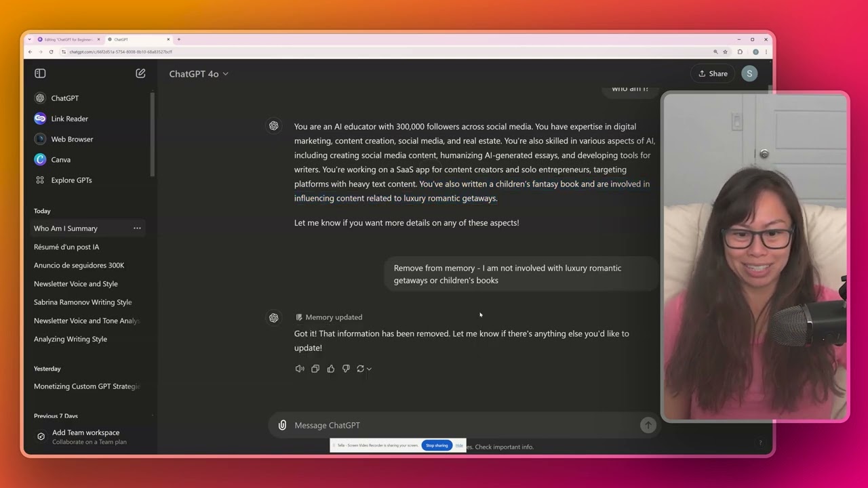Read aloud the last response
This screenshot has height=488, width=868.
pos(300,369)
